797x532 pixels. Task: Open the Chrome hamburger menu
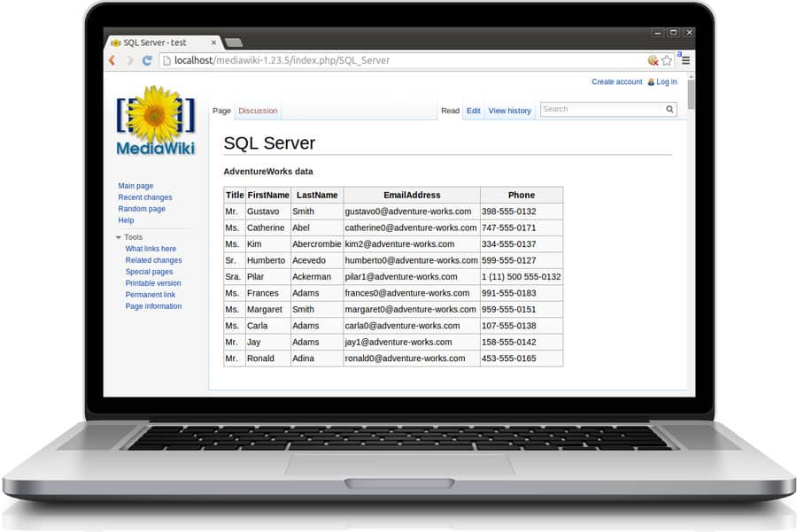(x=685, y=60)
